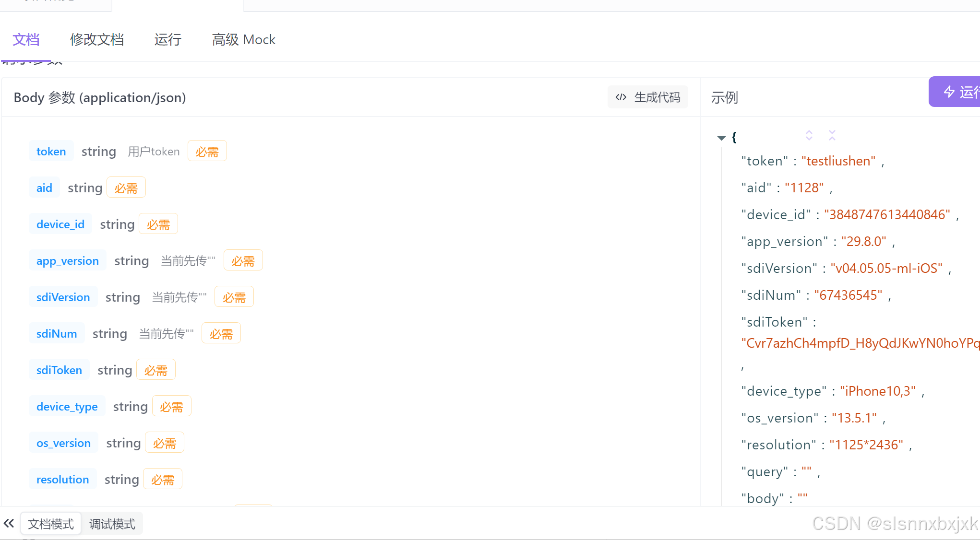Click the double-chevron collapse sidebar icon
The width and height of the screenshot is (980, 540).
tap(9, 523)
